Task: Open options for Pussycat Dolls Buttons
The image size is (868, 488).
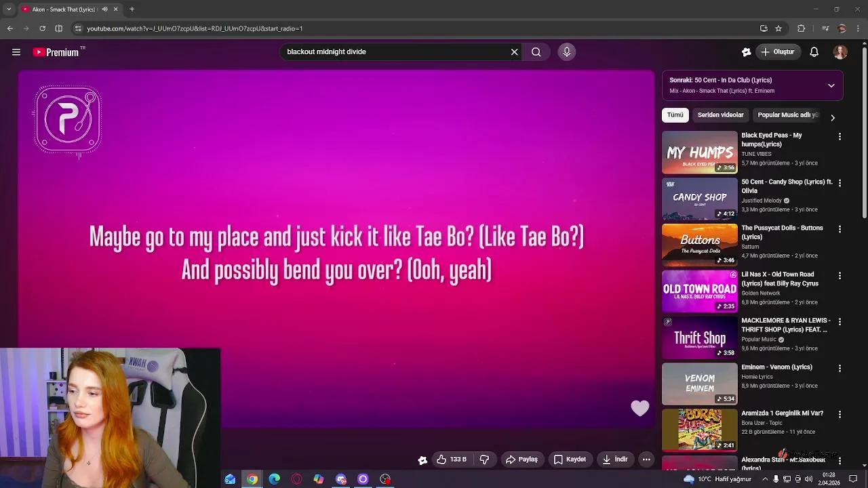Action: pos(840,229)
